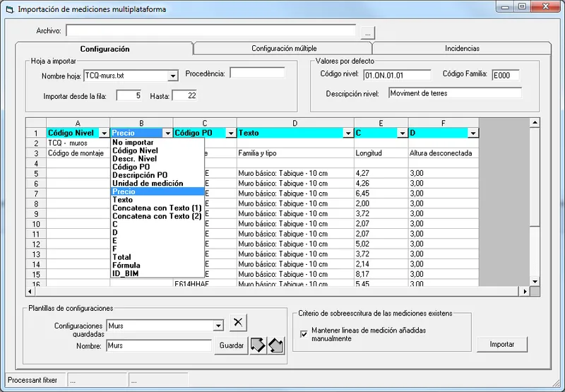The width and height of the screenshot is (565, 392).
Task: Click the delete configuration X button
Action: point(238,322)
